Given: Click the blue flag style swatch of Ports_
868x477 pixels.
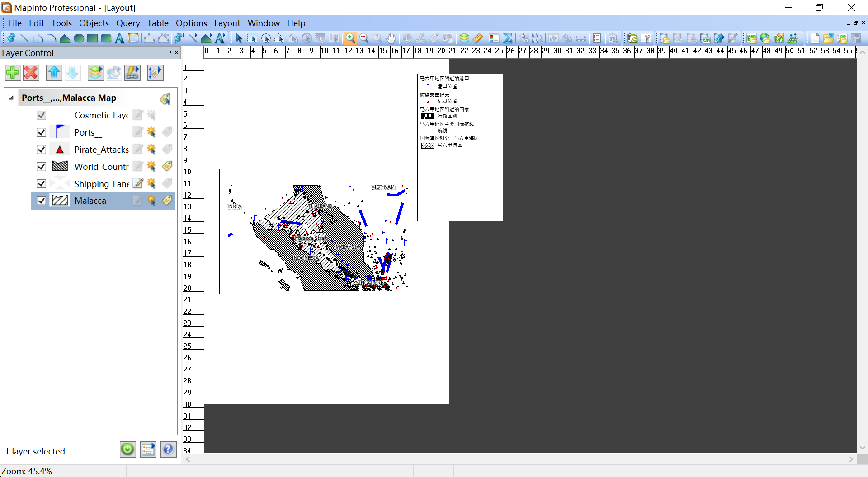Looking at the screenshot, I should click(60, 132).
